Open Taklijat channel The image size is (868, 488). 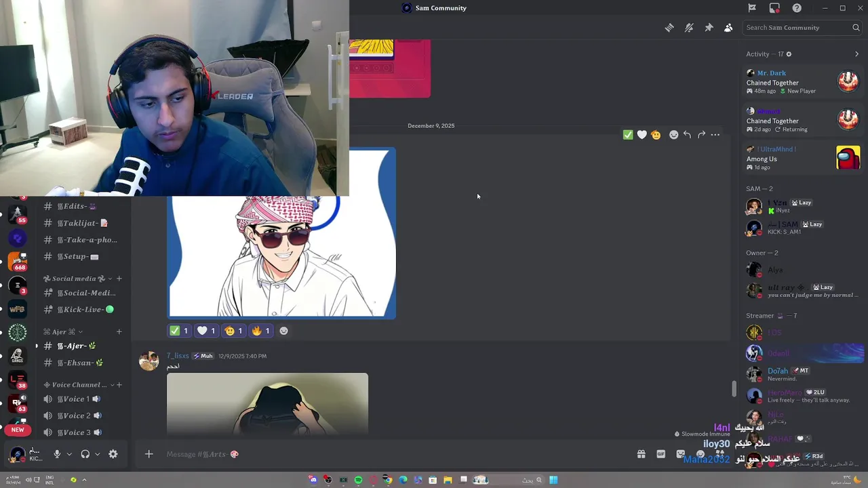(80, 223)
